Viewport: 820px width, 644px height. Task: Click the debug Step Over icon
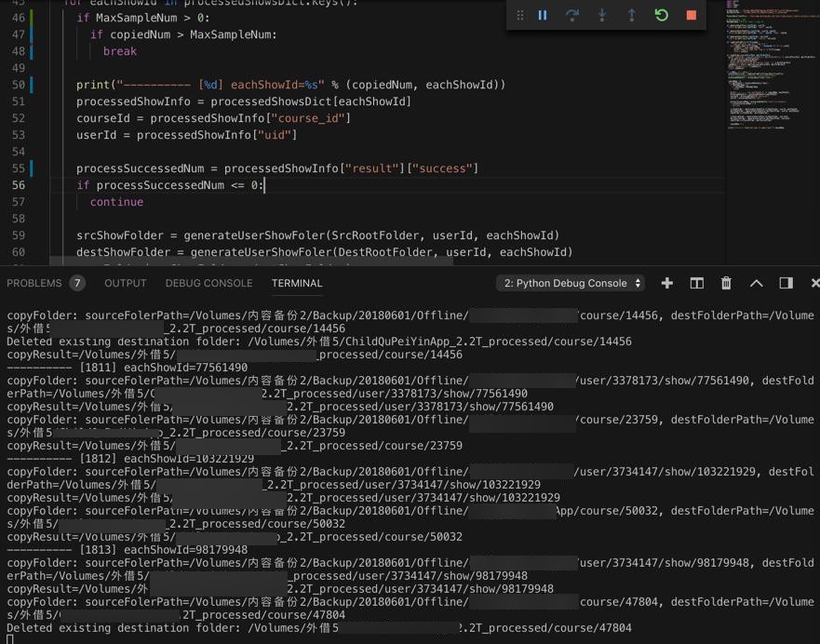572,15
